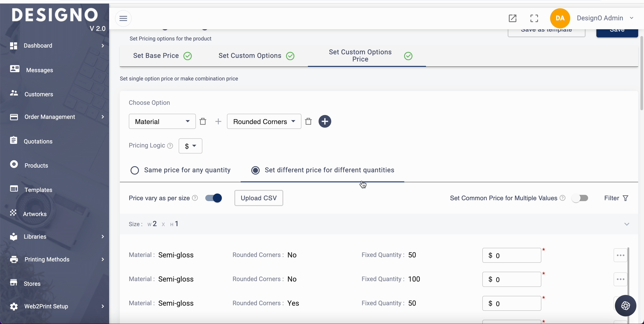
Task: Open the Rounded Corners dropdown
Action: click(264, 121)
